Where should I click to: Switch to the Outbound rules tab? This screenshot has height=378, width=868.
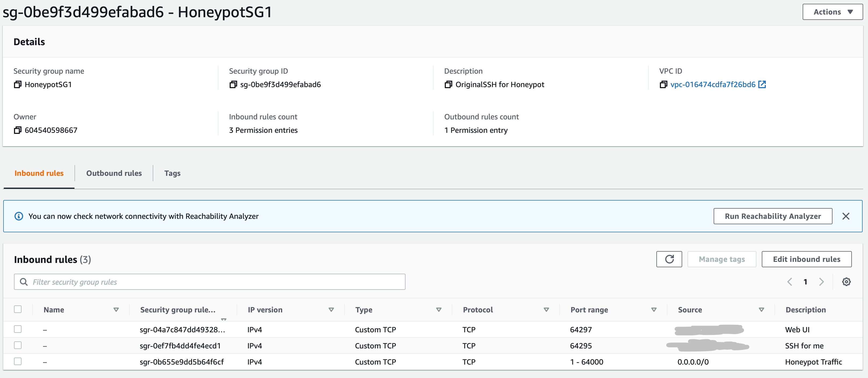point(114,173)
